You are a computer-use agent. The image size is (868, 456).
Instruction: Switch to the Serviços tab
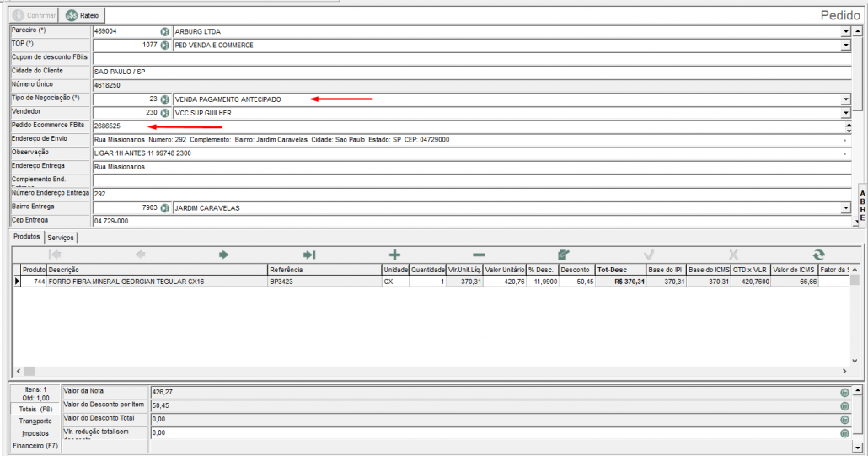tap(61, 239)
